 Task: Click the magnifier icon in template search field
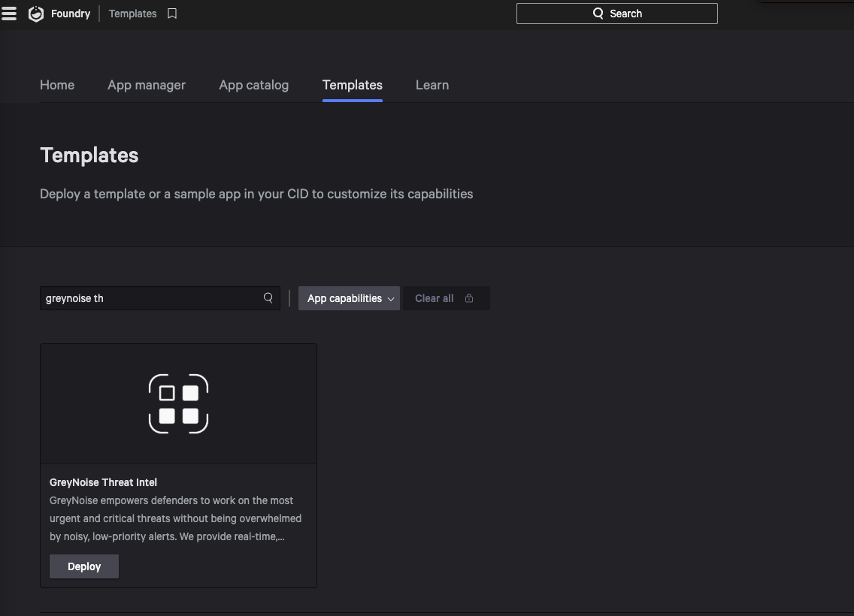click(268, 297)
